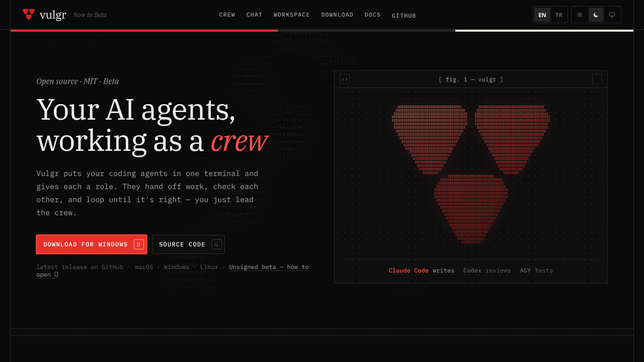This screenshot has height=362, width=644.
Task: Click the vulgr triangle logo icon
Action: click(x=29, y=15)
